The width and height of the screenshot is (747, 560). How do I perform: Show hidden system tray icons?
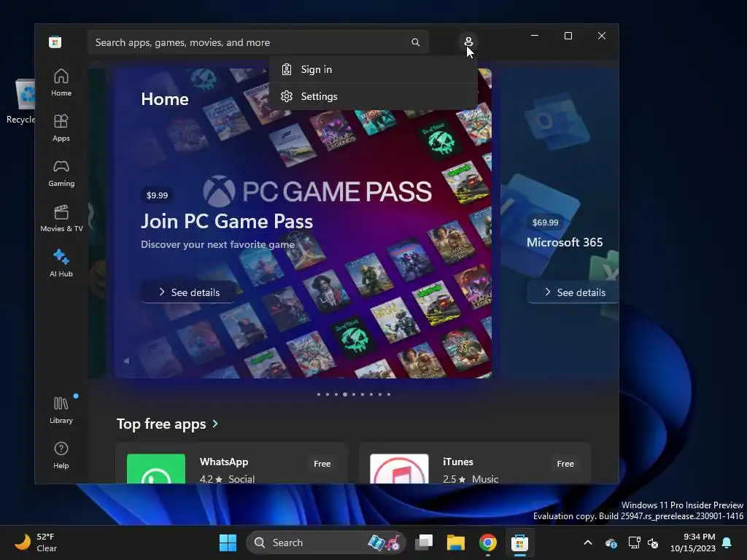tap(588, 542)
